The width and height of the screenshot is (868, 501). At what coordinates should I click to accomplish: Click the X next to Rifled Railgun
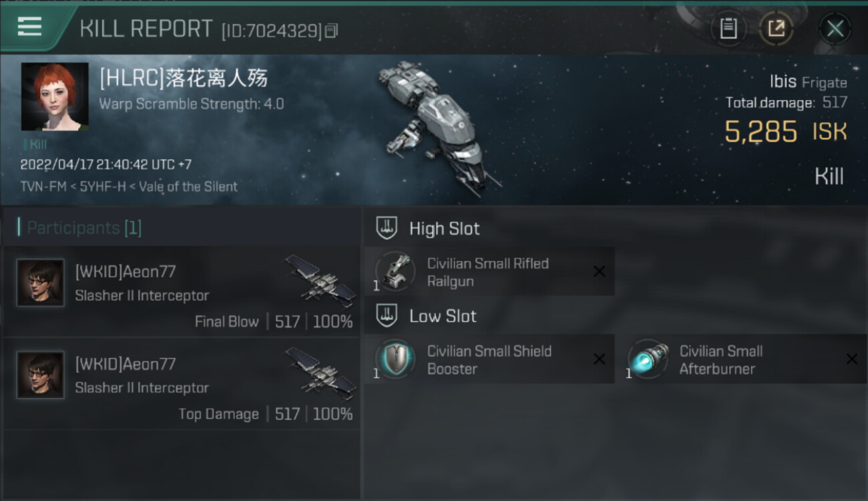coord(599,271)
